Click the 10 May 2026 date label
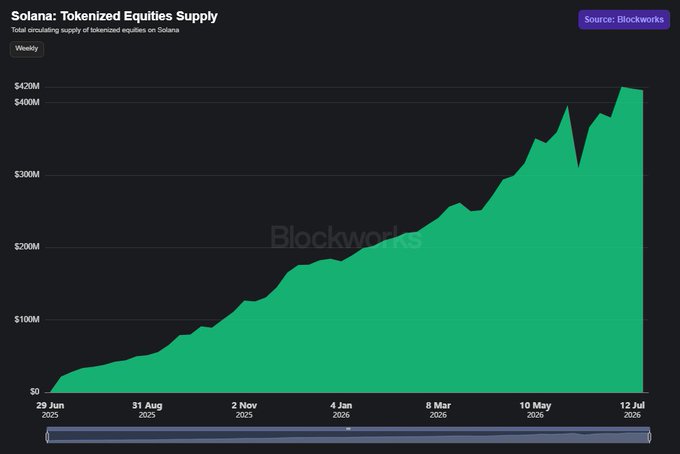Image resolution: width=680 pixels, height=454 pixels. (x=535, y=410)
